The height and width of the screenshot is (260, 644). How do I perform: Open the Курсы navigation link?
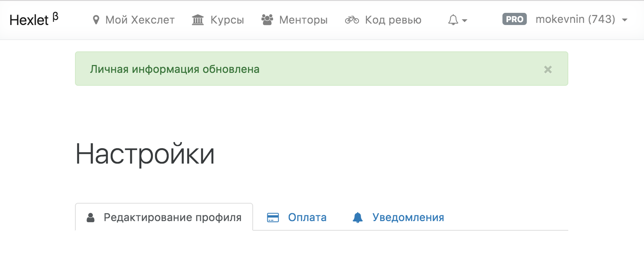tap(227, 20)
